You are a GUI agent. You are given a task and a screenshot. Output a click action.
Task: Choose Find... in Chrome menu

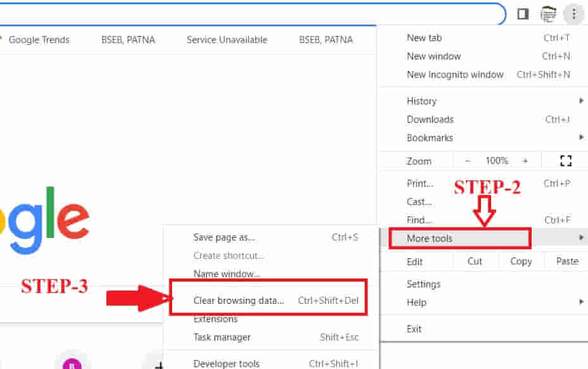[484, 220]
